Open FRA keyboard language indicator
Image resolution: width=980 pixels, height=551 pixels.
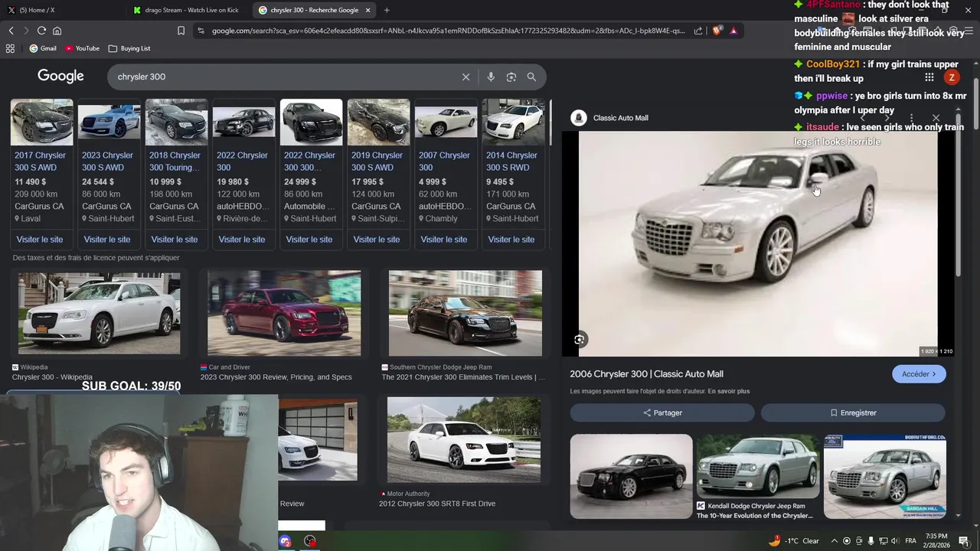tap(911, 541)
